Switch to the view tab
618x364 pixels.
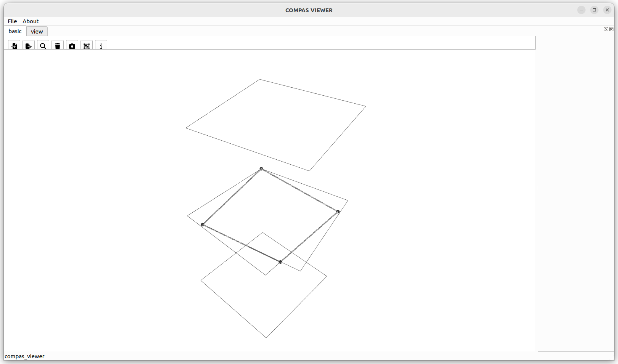pos(37,32)
